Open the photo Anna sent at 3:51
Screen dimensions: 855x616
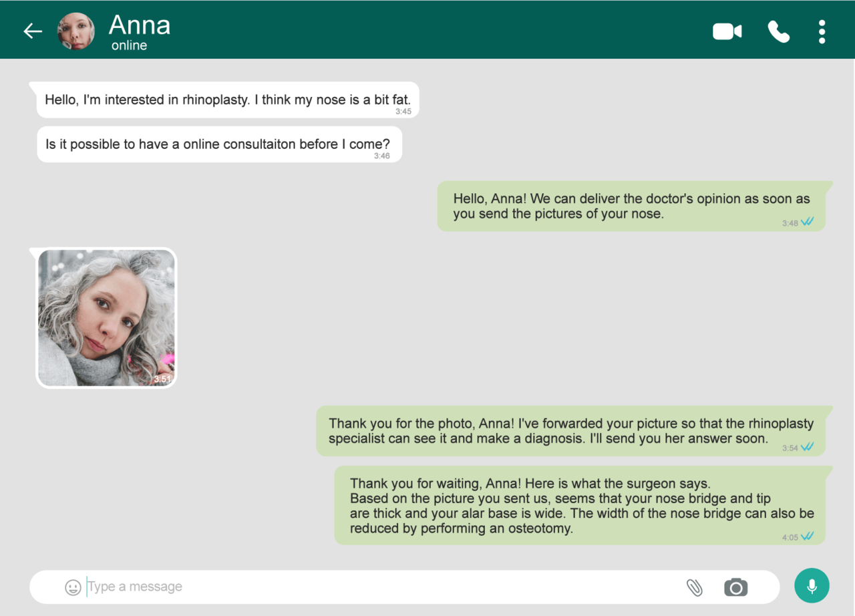pyautogui.click(x=106, y=318)
